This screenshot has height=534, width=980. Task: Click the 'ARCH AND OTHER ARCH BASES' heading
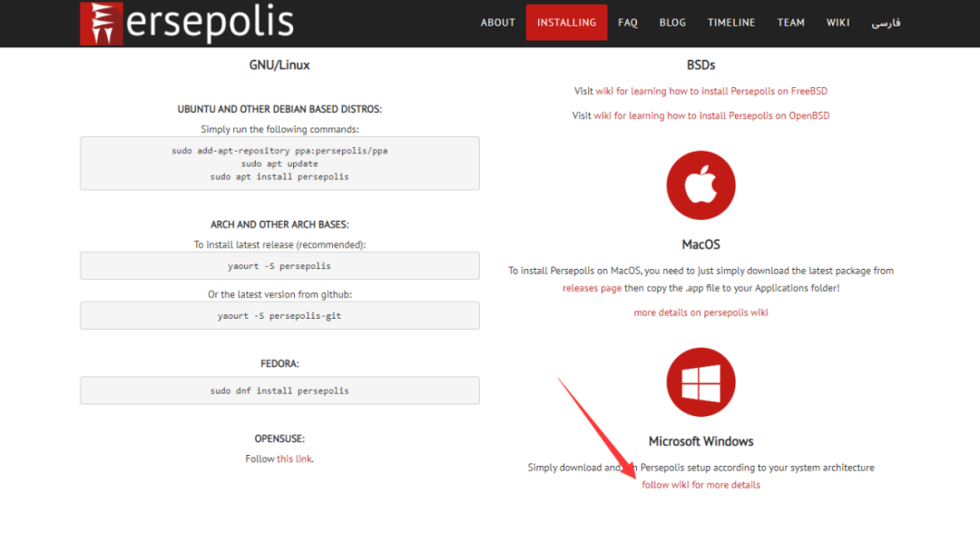(x=279, y=224)
